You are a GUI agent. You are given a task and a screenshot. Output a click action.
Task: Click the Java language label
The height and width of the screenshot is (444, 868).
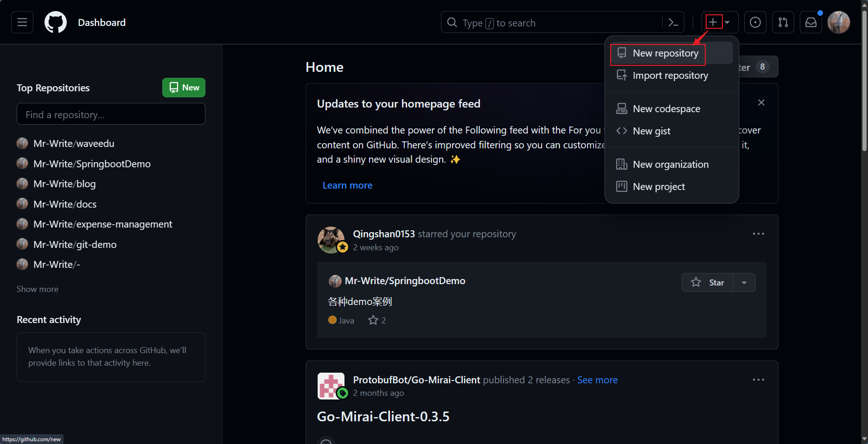(x=346, y=320)
